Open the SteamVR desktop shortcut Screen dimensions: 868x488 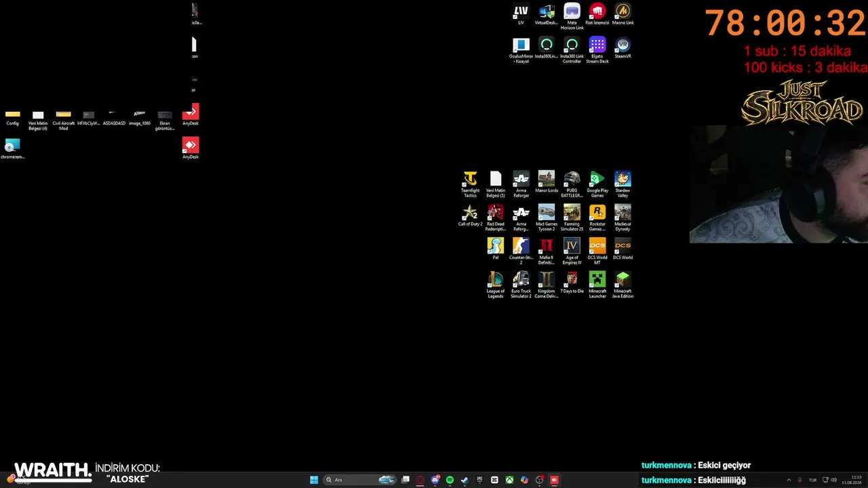point(623,48)
